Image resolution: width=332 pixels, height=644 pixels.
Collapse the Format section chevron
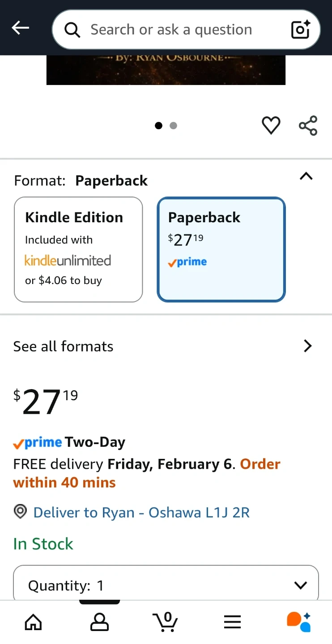(306, 177)
